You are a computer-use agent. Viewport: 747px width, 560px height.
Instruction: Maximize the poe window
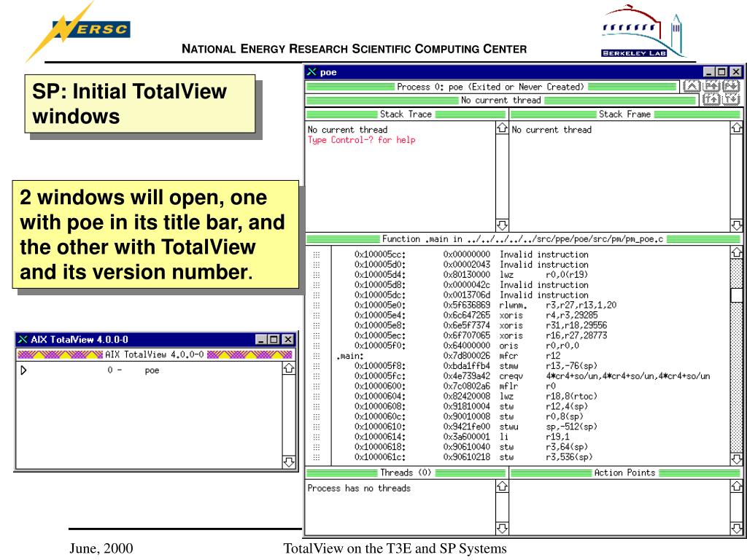[722, 72]
